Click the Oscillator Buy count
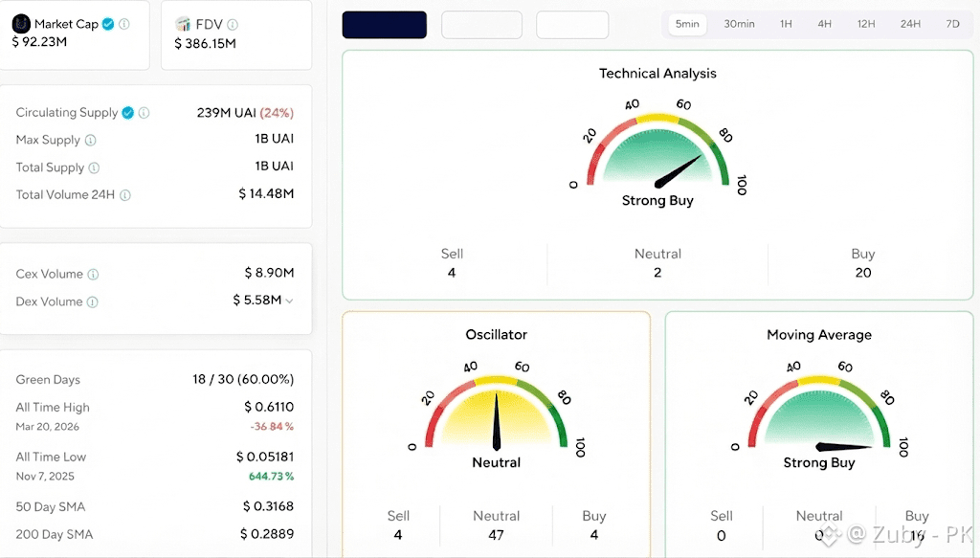Image resolution: width=980 pixels, height=558 pixels. click(593, 535)
